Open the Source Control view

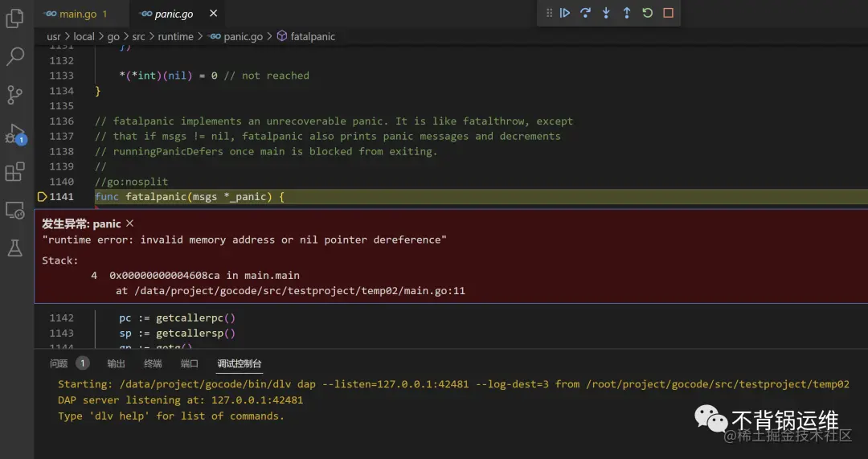coord(14,94)
